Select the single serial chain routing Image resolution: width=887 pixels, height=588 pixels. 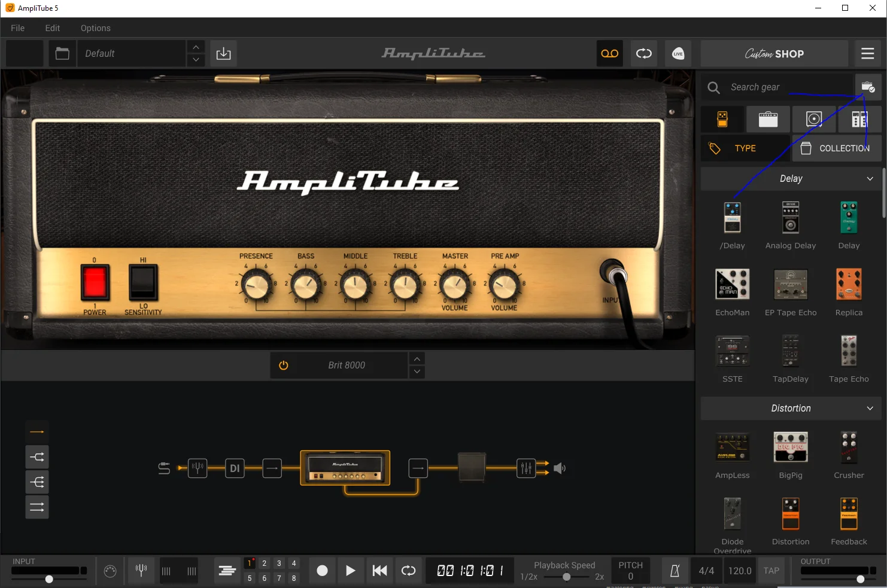(37, 432)
